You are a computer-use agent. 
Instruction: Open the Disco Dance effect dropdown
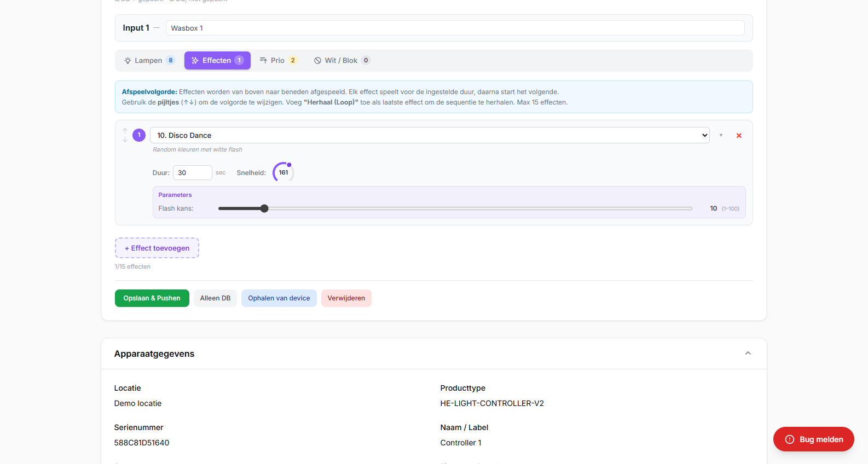point(429,135)
